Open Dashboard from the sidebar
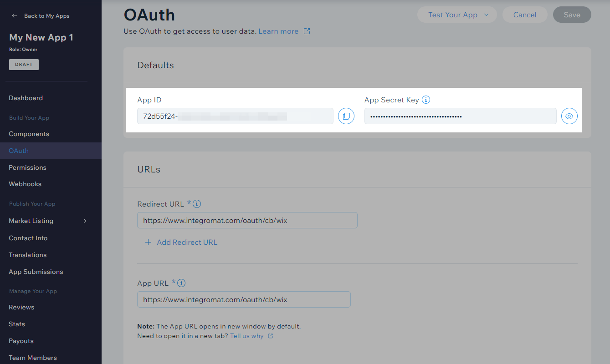Image resolution: width=610 pixels, height=364 pixels. 26,98
